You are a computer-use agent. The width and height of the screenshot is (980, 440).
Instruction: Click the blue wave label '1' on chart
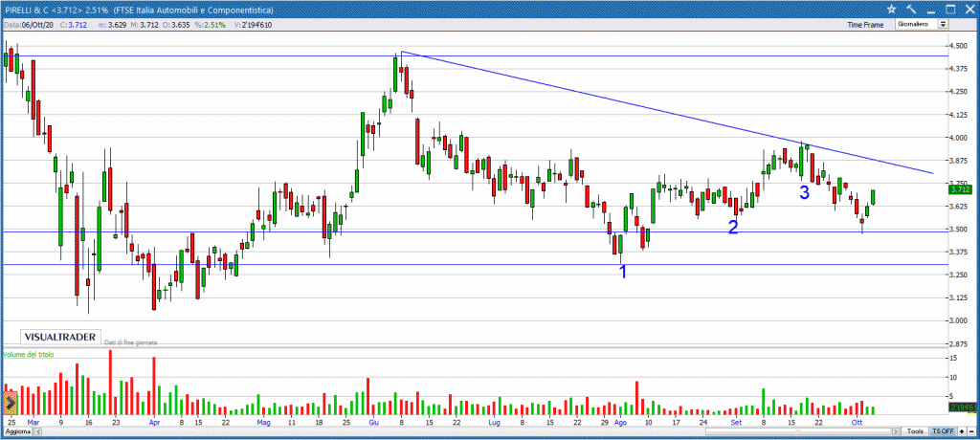pos(622,272)
